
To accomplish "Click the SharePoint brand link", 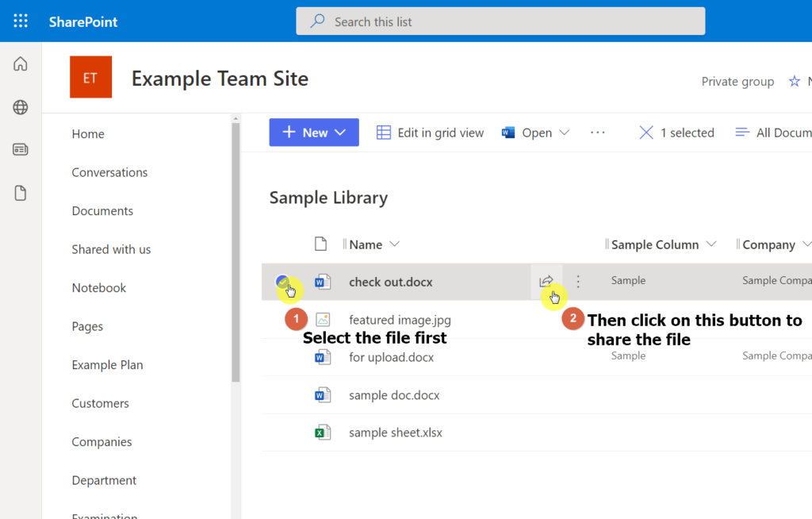I will pos(82,21).
